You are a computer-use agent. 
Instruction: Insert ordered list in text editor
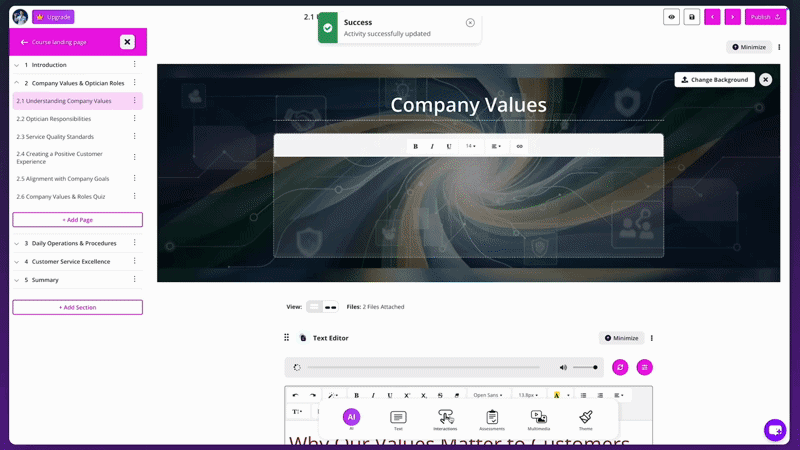click(600, 395)
